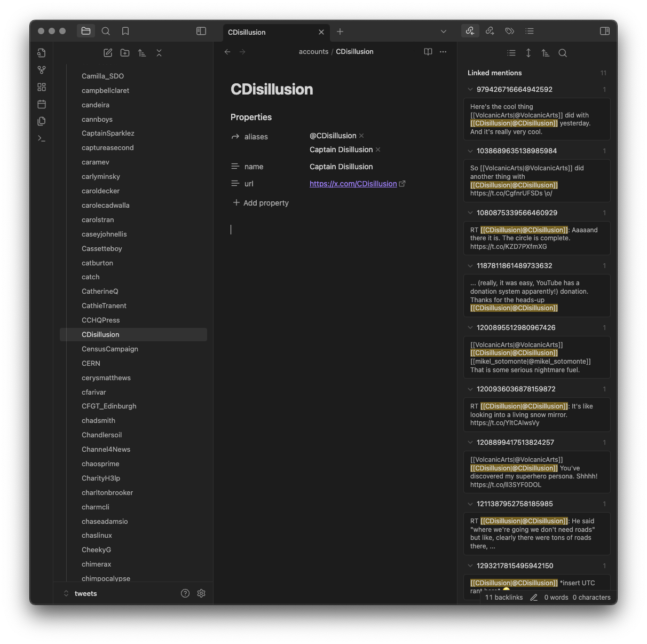Open a new tab with plus button
This screenshot has height=644, width=647.
(340, 32)
